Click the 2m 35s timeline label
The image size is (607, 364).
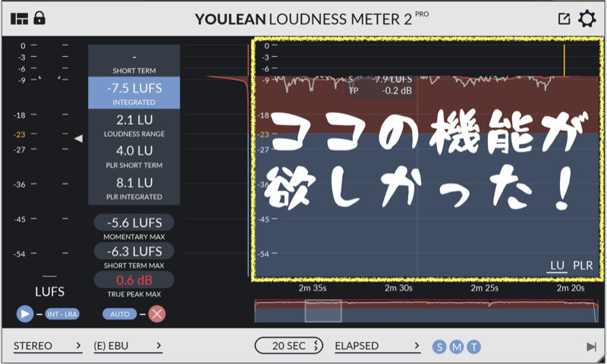coord(313,288)
